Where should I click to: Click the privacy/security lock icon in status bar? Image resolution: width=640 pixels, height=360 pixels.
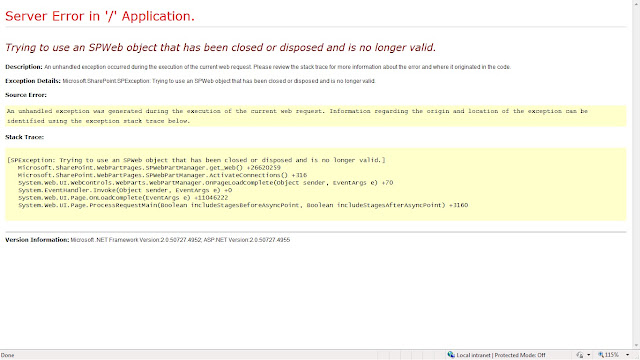click(x=580, y=355)
